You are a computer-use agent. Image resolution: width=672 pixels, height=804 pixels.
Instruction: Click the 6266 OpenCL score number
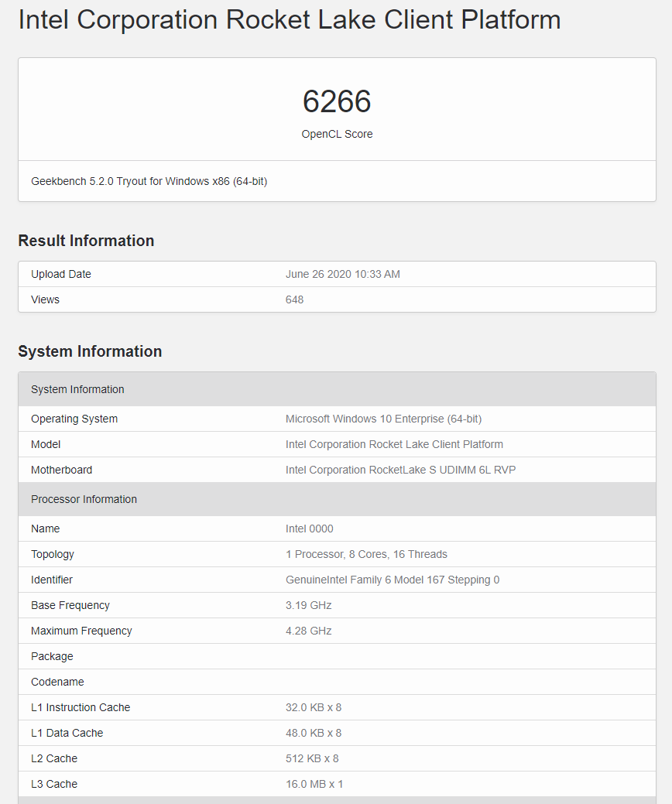point(337,101)
